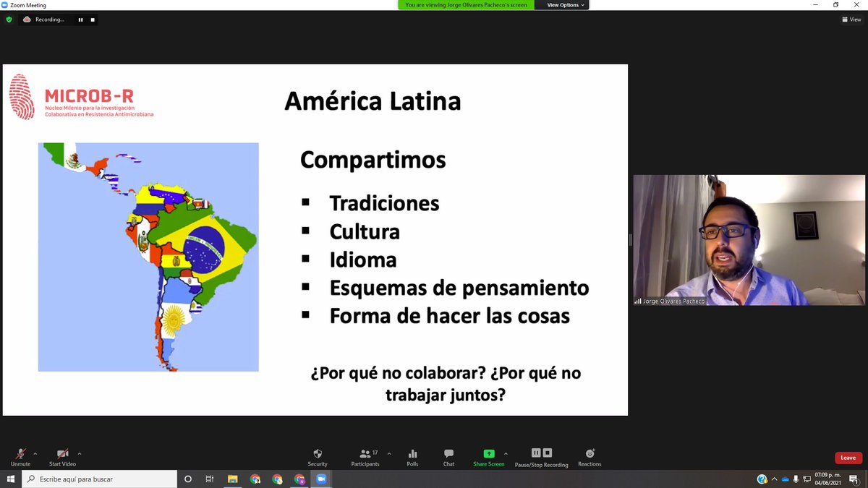Click the Cultura bullet text
868x488 pixels.
(365, 231)
